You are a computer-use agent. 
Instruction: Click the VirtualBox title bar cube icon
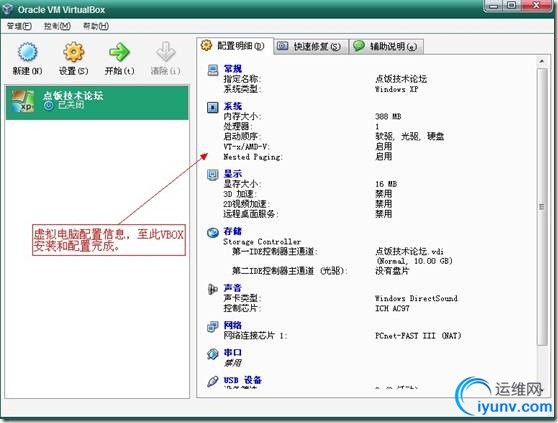pyautogui.click(x=8, y=10)
